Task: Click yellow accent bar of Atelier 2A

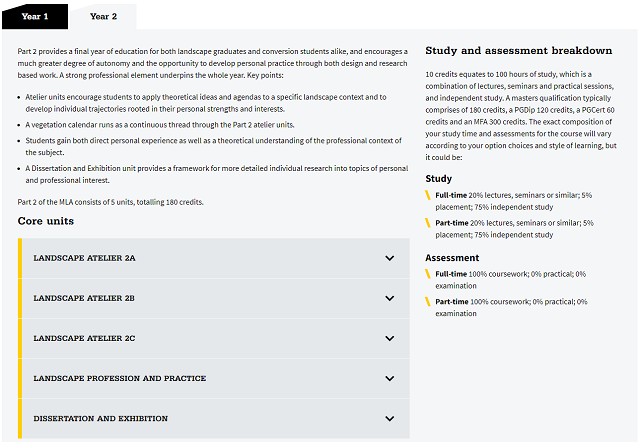Action: (x=20, y=258)
